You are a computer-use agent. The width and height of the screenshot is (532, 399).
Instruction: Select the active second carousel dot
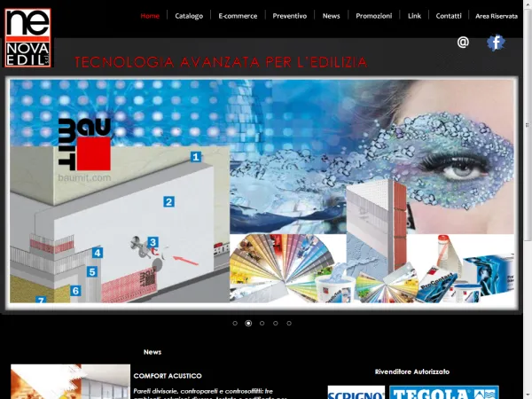(x=248, y=324)
